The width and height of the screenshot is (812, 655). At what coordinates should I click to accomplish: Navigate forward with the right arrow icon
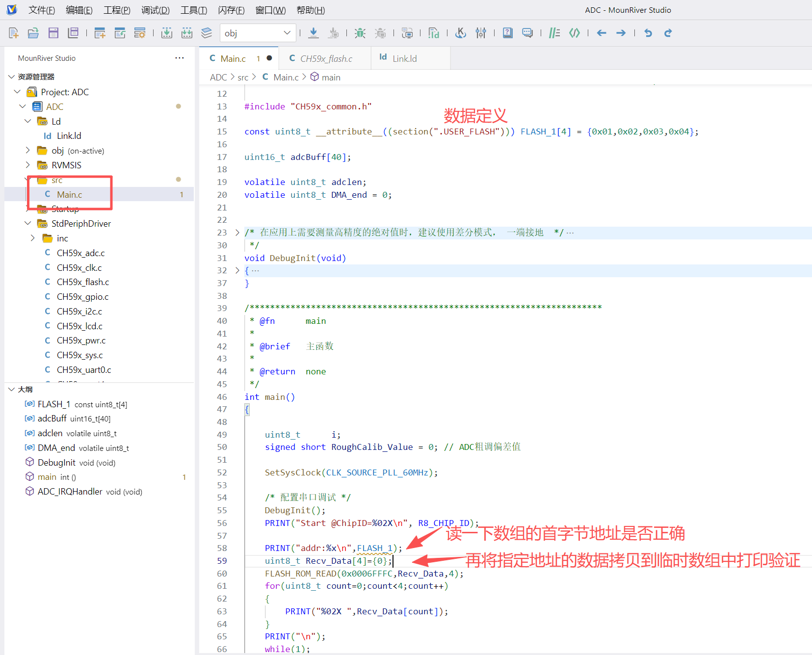pyautogui.click(x=621, y=33)
